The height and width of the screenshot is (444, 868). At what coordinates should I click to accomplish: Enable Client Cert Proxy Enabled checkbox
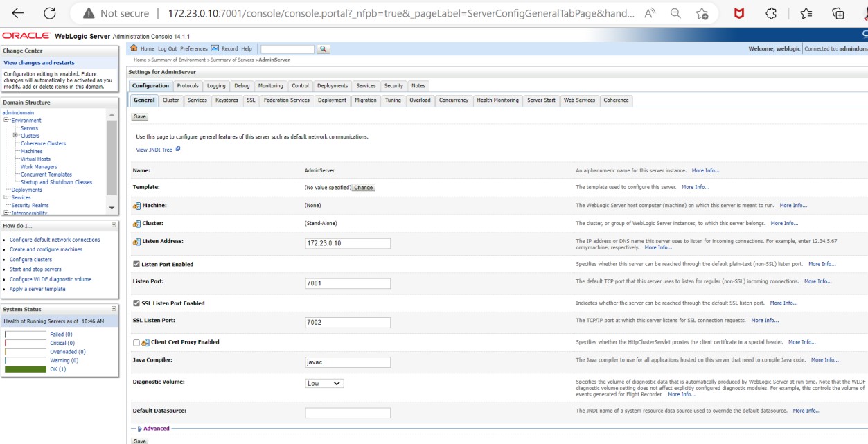pos(136,342)
